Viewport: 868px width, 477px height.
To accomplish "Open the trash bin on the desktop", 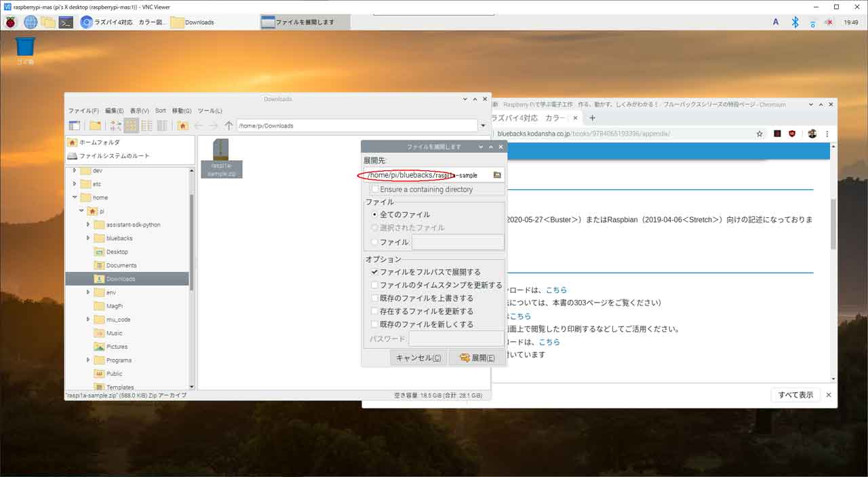I will [25, 50].
